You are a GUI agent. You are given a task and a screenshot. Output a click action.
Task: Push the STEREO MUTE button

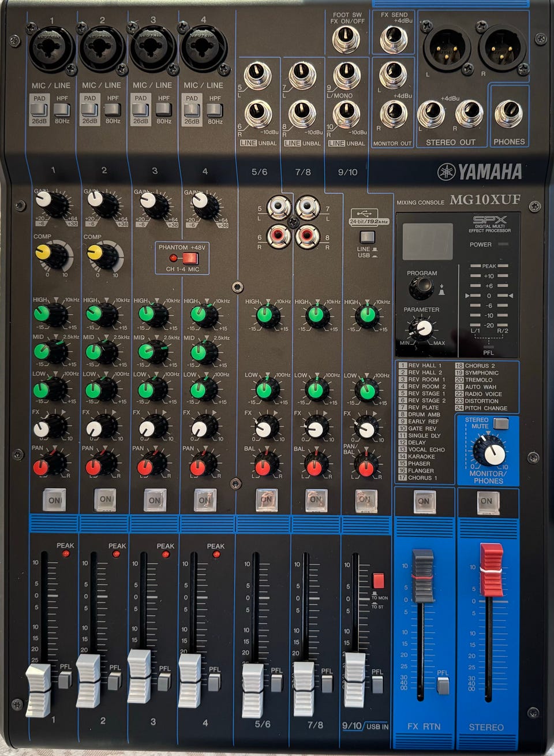[x=500, y=423]
